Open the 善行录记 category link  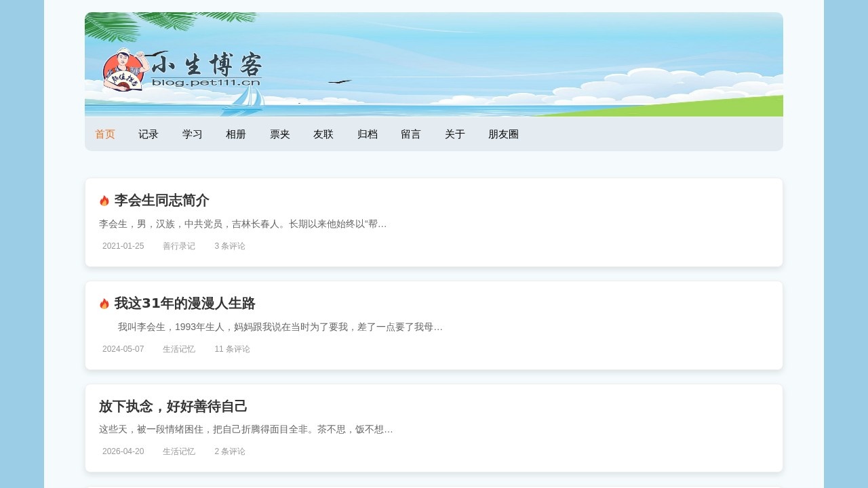179,246
